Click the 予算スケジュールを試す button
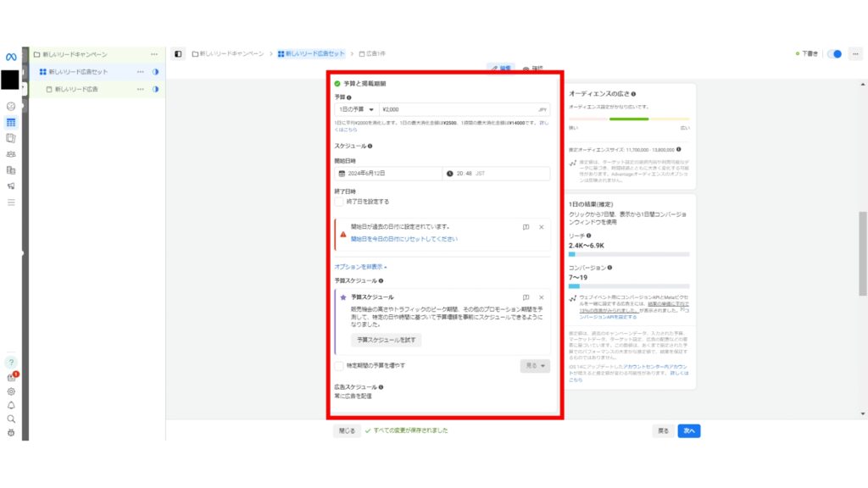The image size is (868, 488). pos(387,340)
